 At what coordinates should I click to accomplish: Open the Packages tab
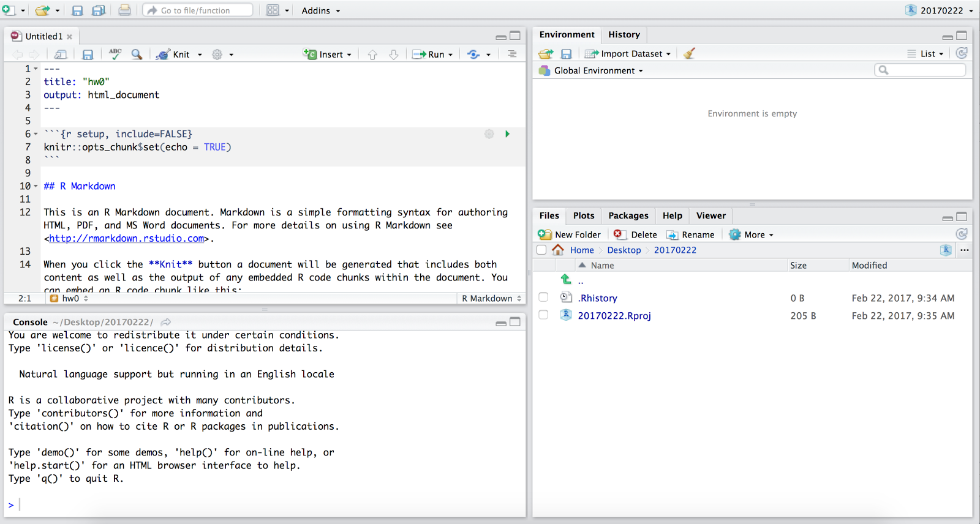point(628,215)
